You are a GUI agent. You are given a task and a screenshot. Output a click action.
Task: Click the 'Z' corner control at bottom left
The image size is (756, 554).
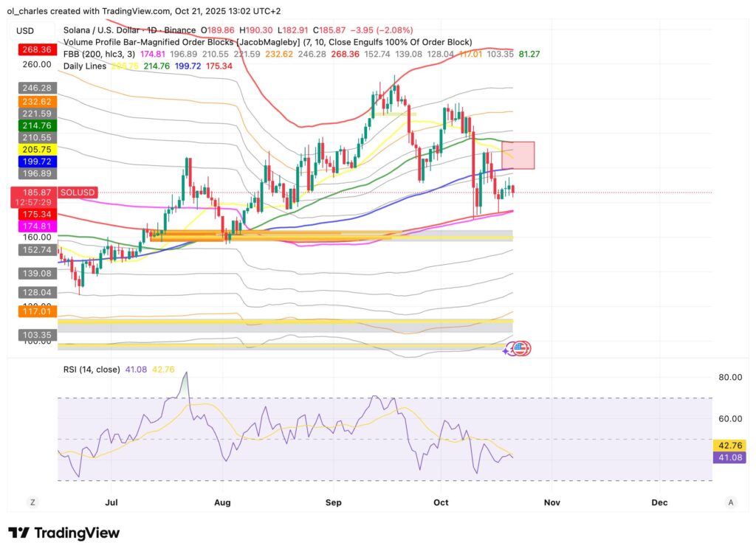coord(32,502)
